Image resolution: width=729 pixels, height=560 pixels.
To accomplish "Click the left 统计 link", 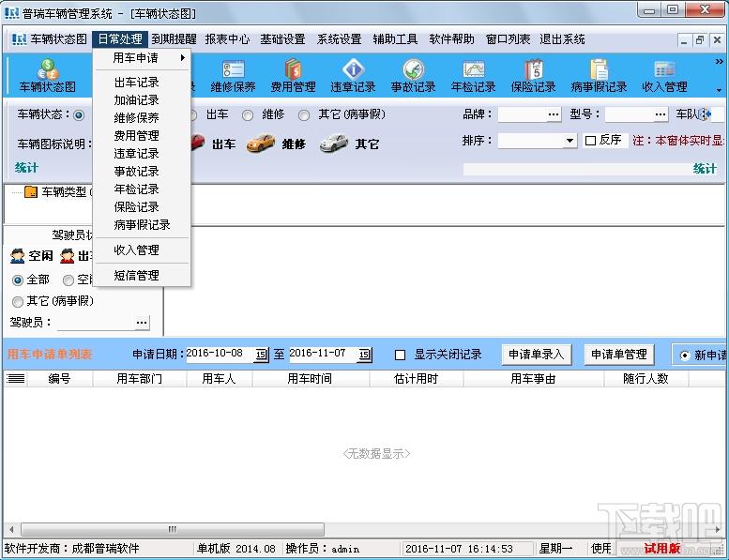I will [26, 168].
